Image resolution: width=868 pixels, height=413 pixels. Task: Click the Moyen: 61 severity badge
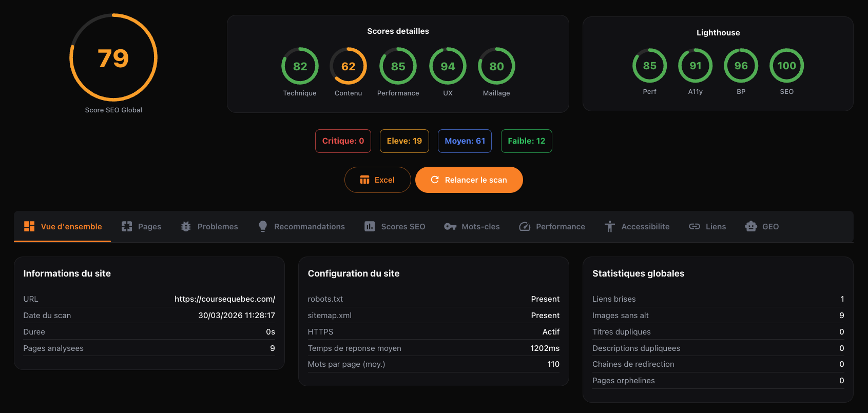(x=465, y=141)
